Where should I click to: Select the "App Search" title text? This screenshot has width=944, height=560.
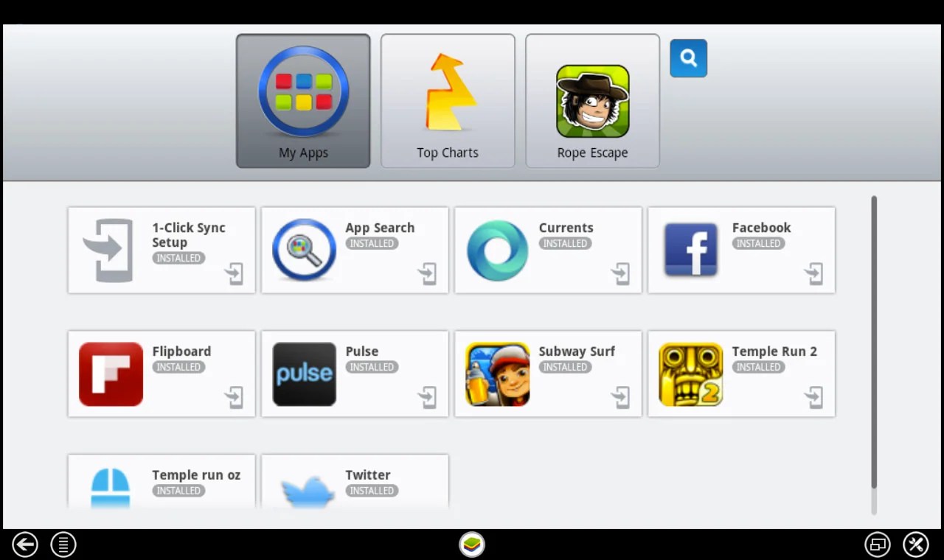(380, 228)
